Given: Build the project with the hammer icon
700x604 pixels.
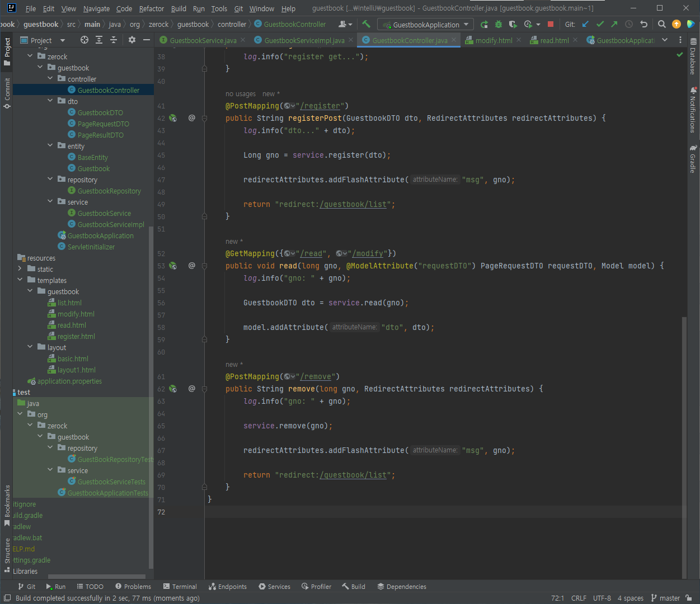Looking at the screenshot, I should (367, 24).
